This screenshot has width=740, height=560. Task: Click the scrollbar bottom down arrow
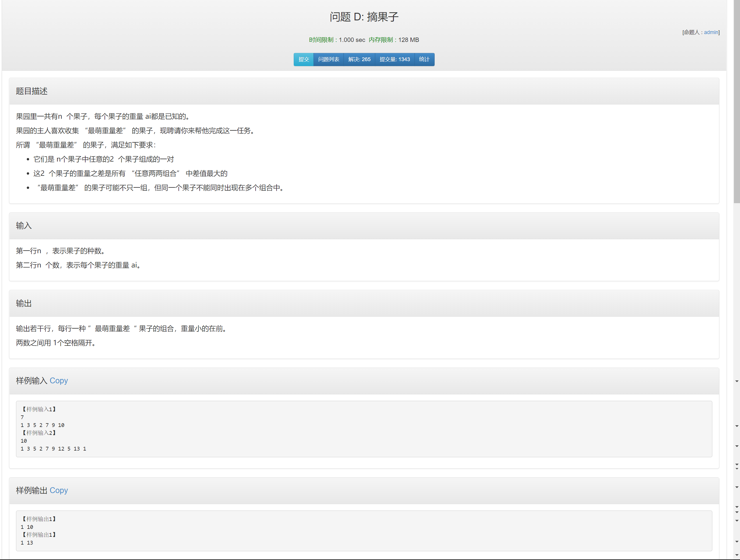click(737, 555)
